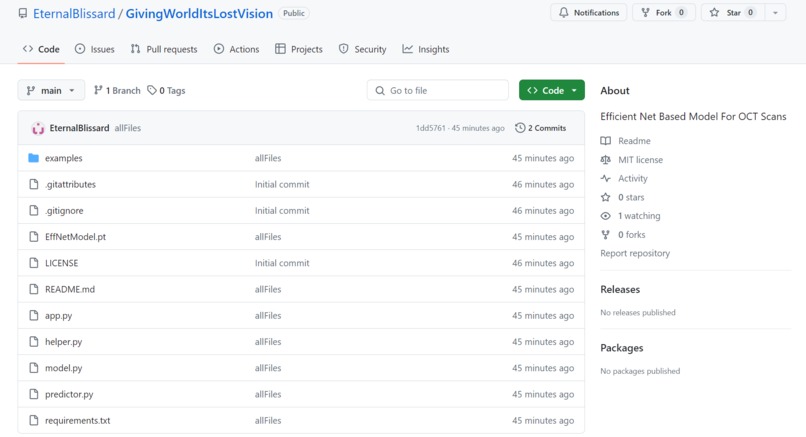This screenshot has width=806, height=437.
Task: Click the history clock icon beside Commits
Action: (520, 128)
